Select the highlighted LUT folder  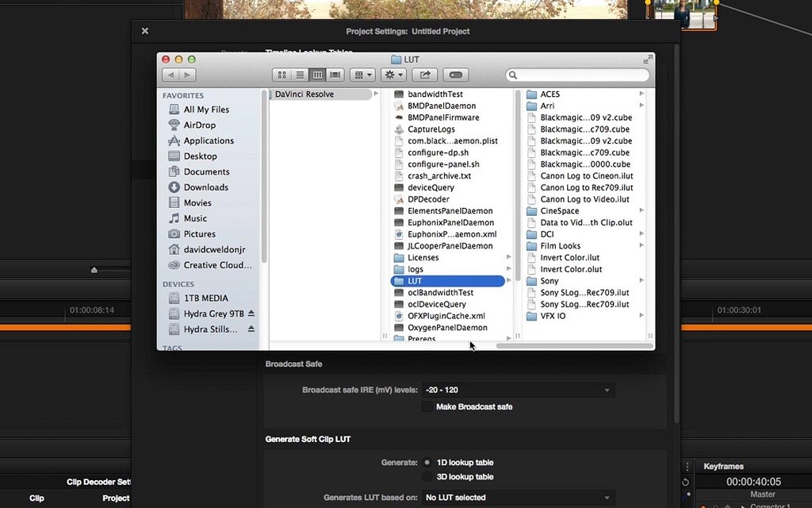447,281
